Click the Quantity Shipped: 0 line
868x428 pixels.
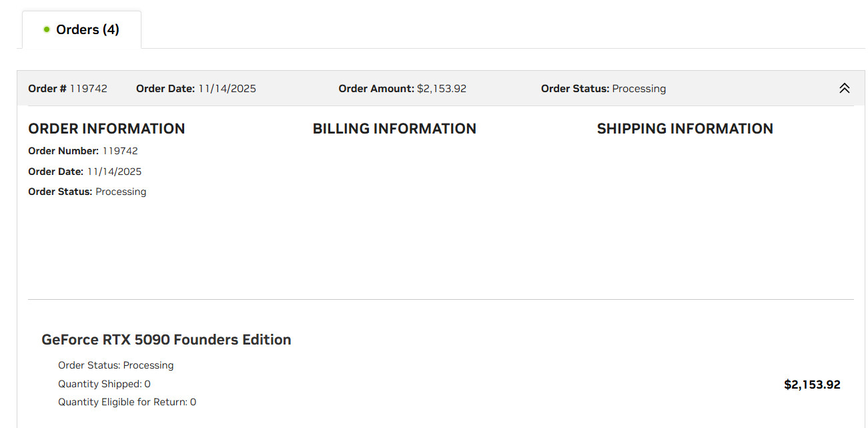coord(104,384)
